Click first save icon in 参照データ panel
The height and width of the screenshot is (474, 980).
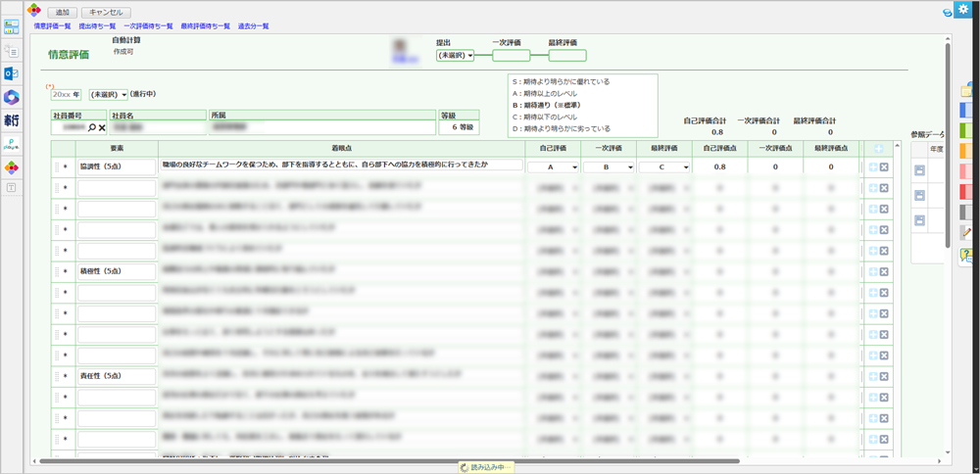pyautogui.click(x=919, y=170)
